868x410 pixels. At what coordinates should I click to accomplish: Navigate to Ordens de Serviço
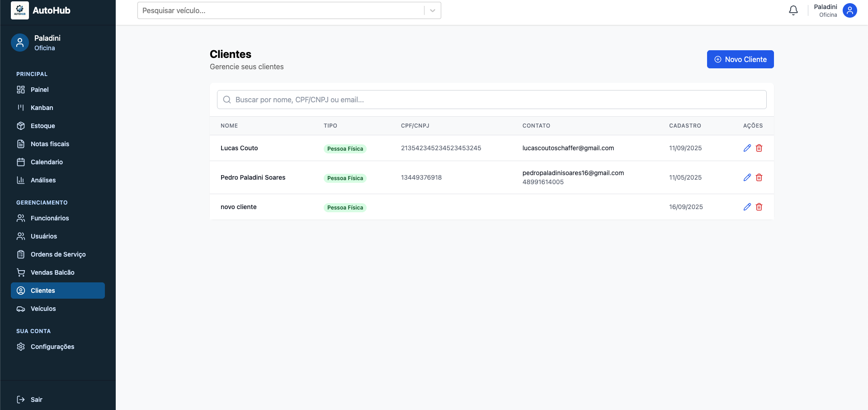click(58, 254)
